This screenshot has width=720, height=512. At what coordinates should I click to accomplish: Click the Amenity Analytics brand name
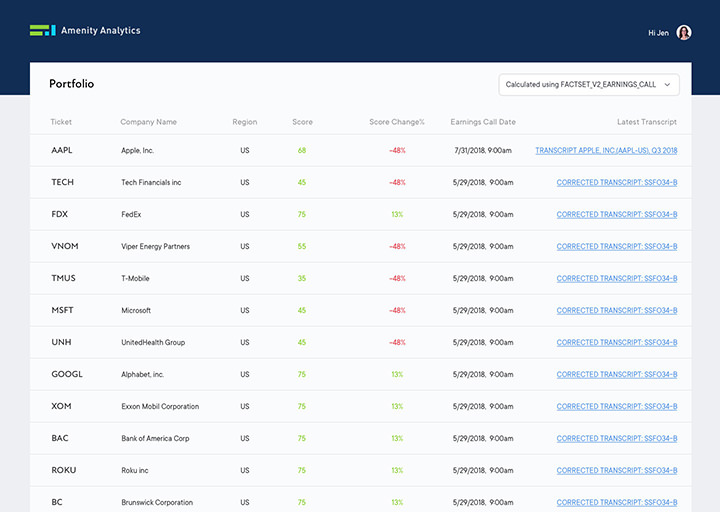[101, 31]
